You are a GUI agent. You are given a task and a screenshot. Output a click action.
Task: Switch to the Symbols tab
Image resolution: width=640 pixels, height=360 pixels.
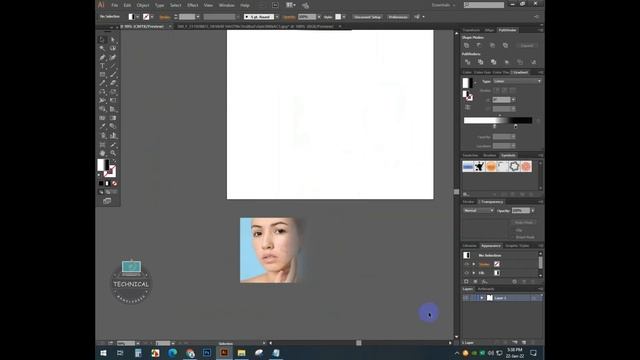pos(508,156)
